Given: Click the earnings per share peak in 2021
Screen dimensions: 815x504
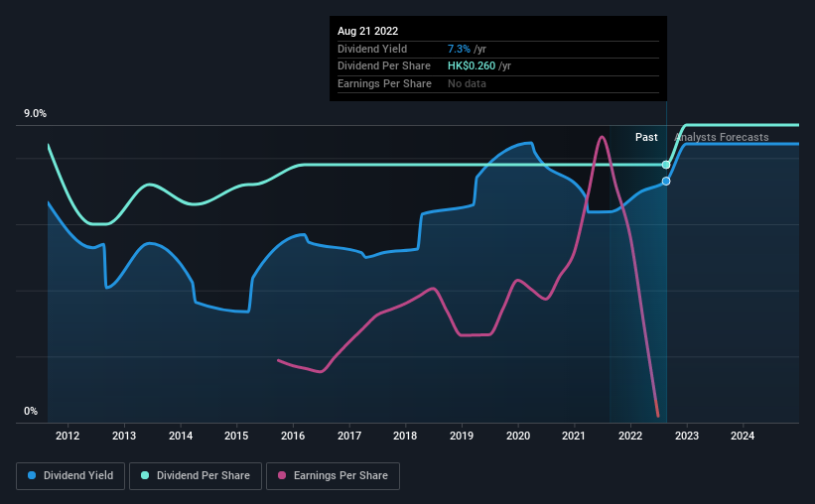Looking at the screenshot, I should [x=602, y=137].
